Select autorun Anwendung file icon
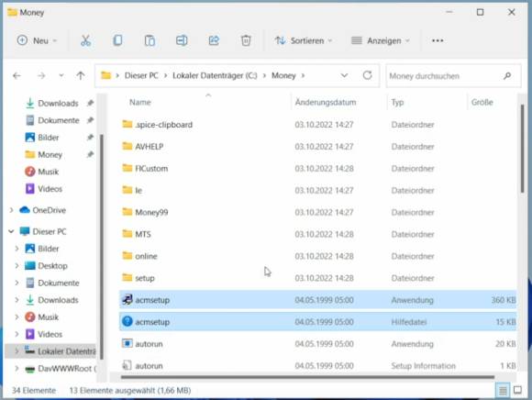The image size is (532, 400). point(127,343)
